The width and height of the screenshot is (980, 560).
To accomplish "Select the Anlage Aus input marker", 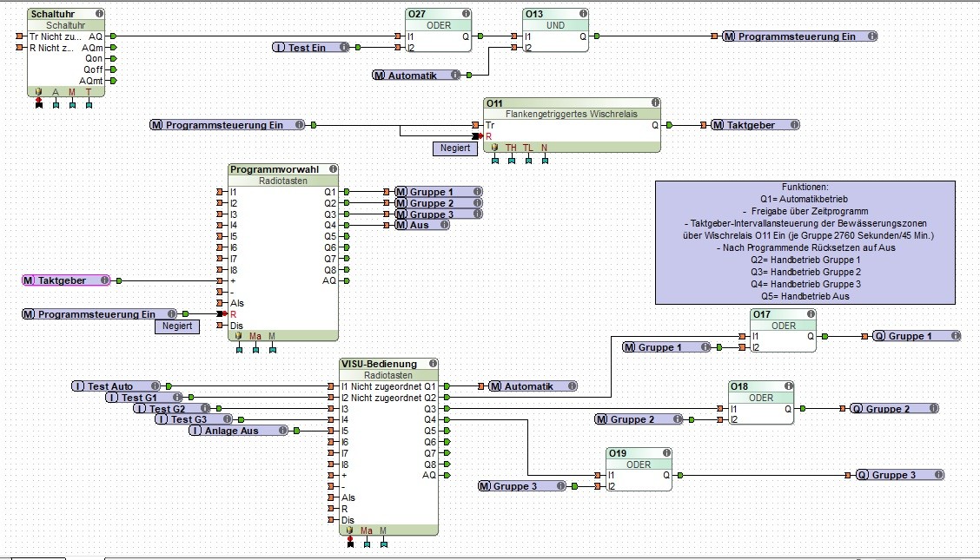I will pyautogui.click(x=238, y=431).
